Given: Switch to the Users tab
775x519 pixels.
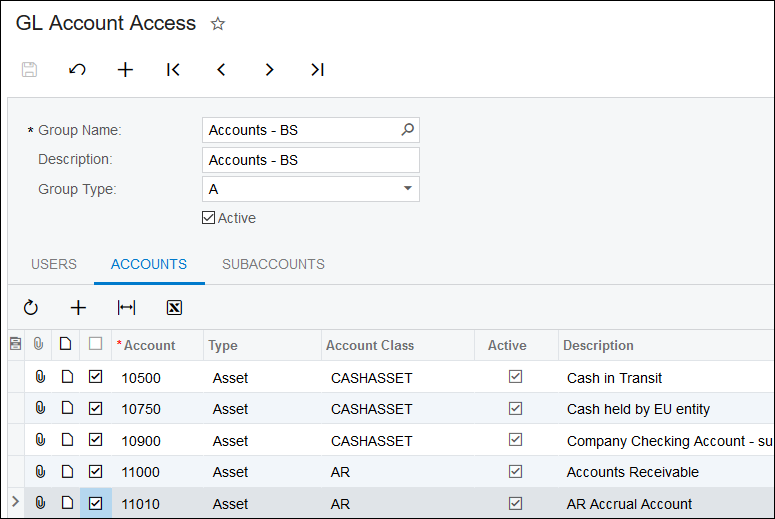Looking at the screenshot, I should (54, 265).
